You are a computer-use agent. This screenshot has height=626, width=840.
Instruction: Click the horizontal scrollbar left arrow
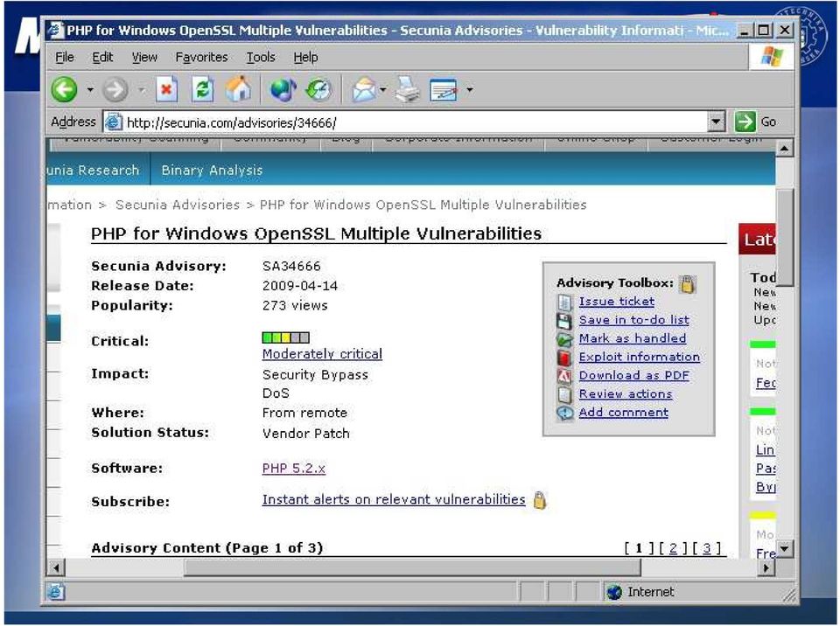(56, 567)
